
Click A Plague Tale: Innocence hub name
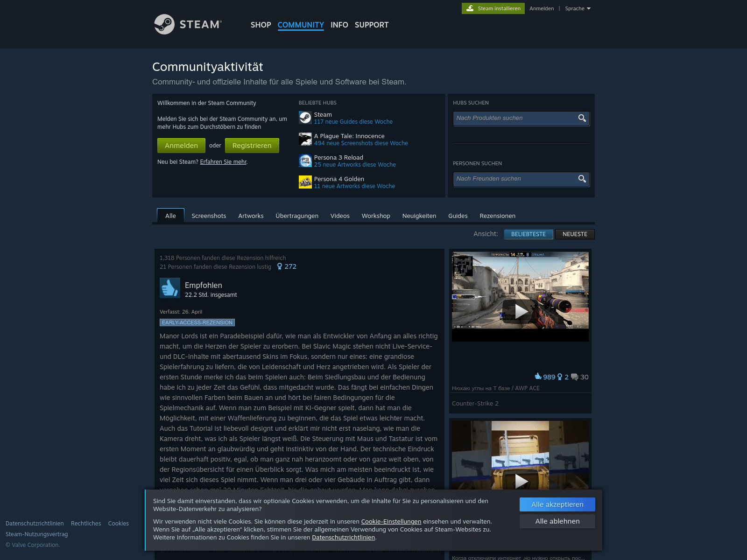tap(349, 136)
